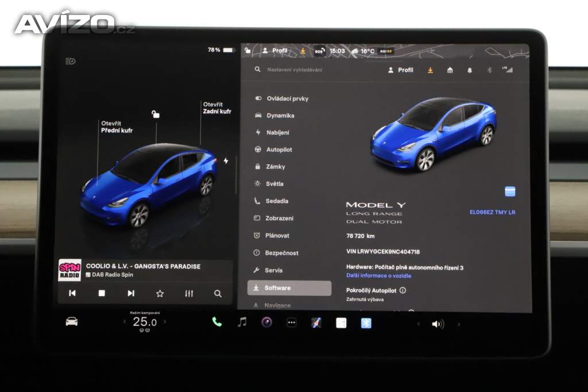Open the Nabíjení settings menu item
Screen dimensions: 588x392
277,132
